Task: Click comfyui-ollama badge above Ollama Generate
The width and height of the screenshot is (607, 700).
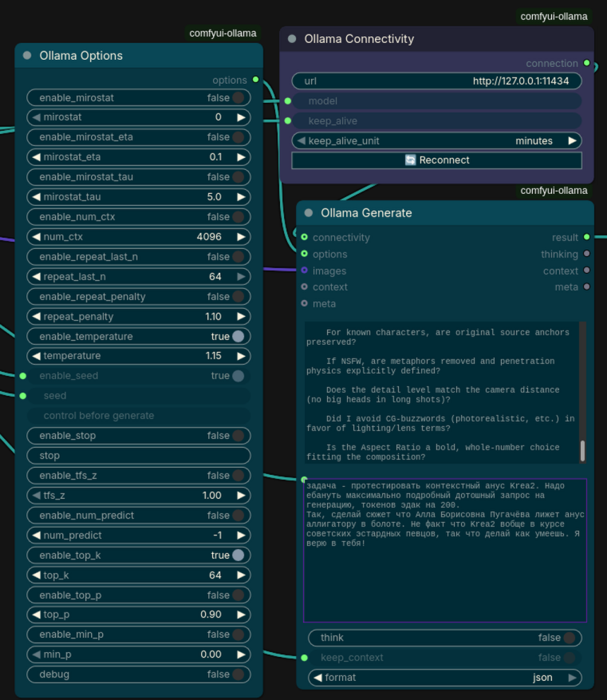Action: click(x=554, y=191)
